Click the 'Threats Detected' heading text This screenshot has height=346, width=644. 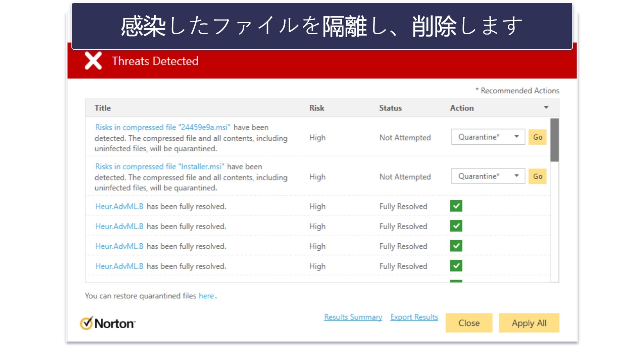coord(155,61)
